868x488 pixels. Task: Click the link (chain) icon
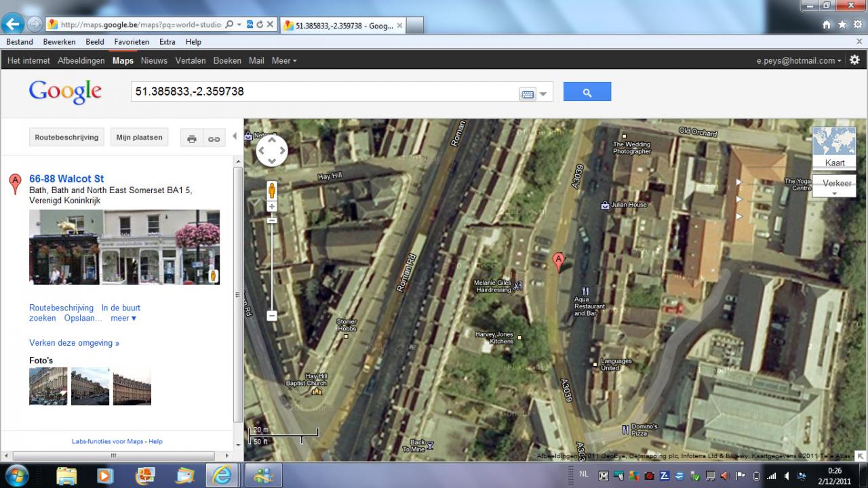214,138
